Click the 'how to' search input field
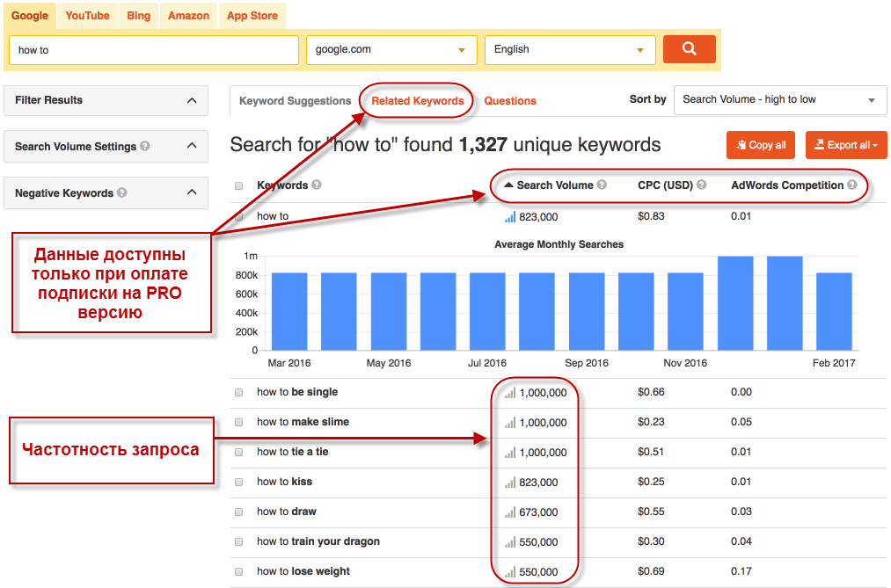This screenshot has width=891, height=588. click(x=154, y=50)
